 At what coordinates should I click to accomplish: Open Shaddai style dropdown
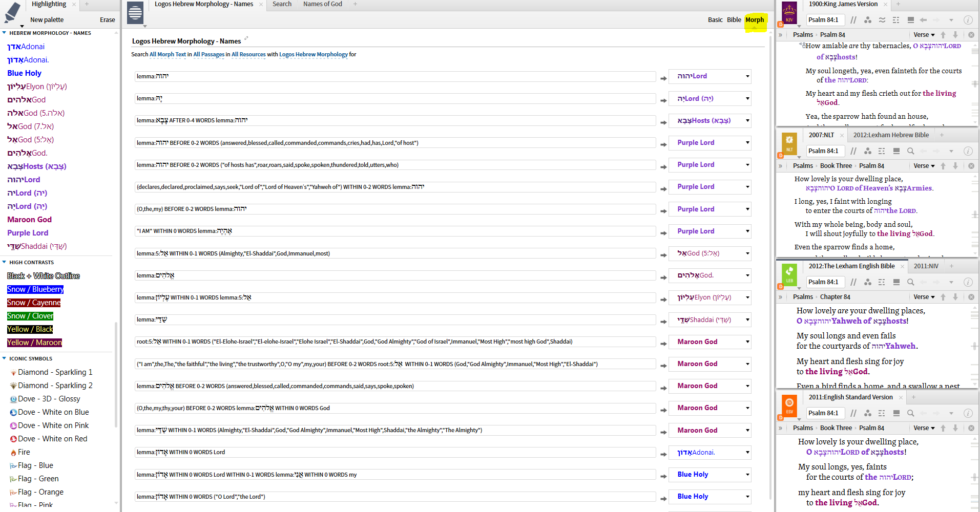tap(747, 320)
